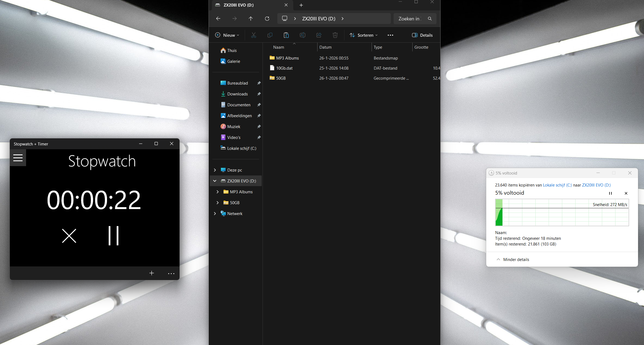Navigate back with the back arrow
This screenshot has height=345, width=644.
click(218, 18)
